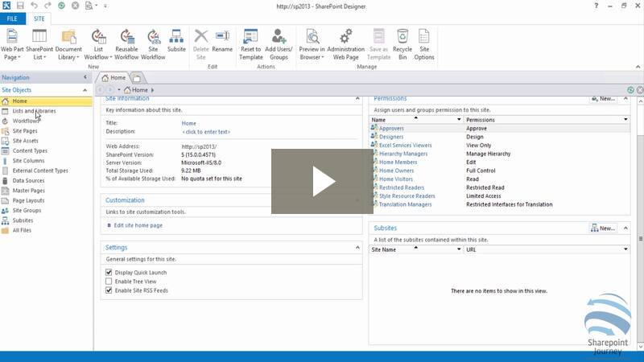
Task: Stop loading via the gray X toolbar icon
Action: tap(75, 6)
